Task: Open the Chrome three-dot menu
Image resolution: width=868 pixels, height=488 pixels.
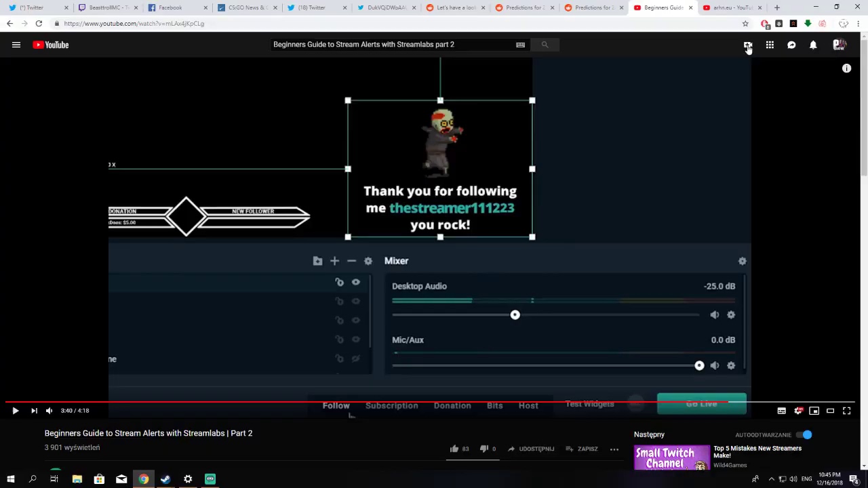Action: tap(858, 24)
